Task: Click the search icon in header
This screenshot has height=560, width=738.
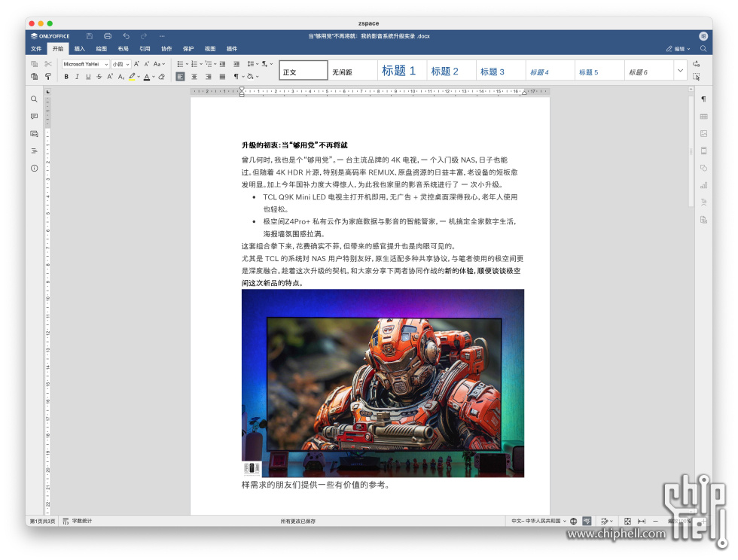Action: 703,48
